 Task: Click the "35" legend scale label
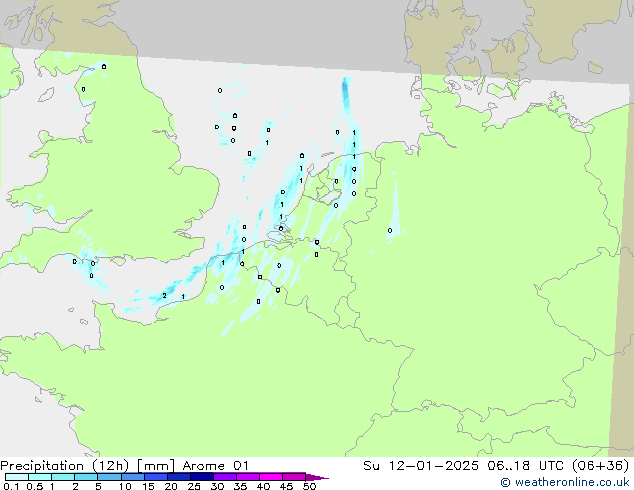point(240,486)
